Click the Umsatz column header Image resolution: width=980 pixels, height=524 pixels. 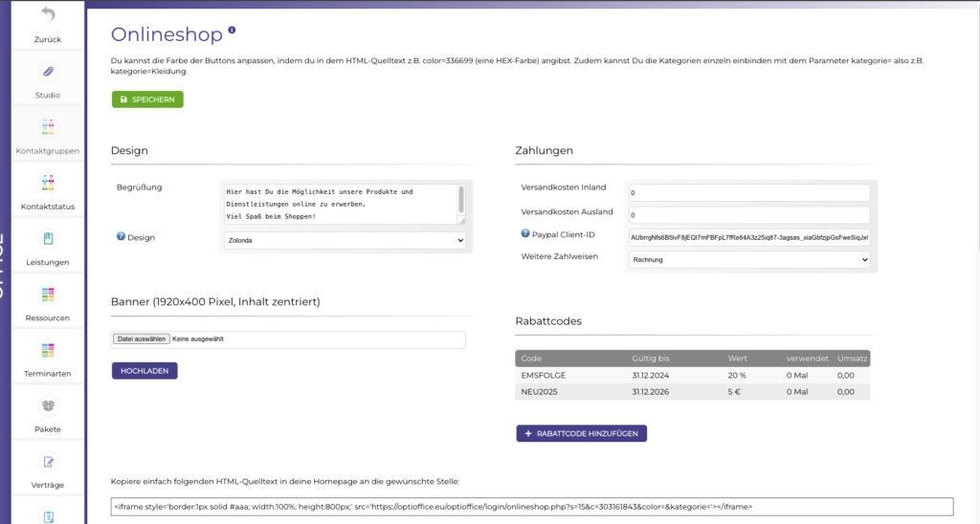tap(853, 359)
